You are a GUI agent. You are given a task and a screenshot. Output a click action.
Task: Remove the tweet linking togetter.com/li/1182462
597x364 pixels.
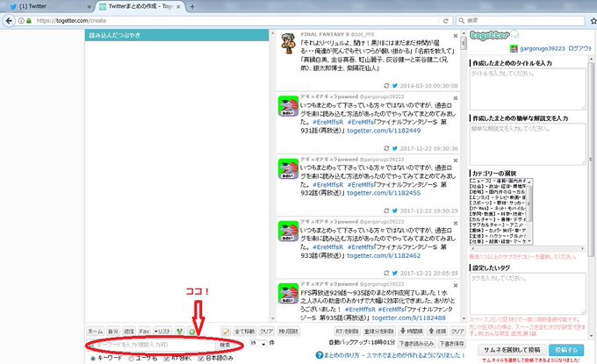click(x=456, y=223)
